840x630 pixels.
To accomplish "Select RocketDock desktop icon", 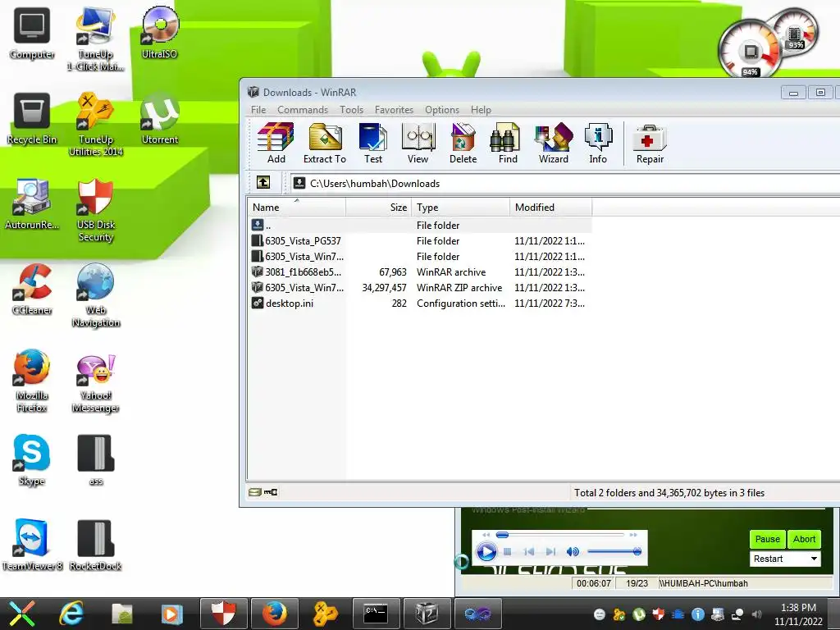I will pyautogui.click(x=95, y=546).
